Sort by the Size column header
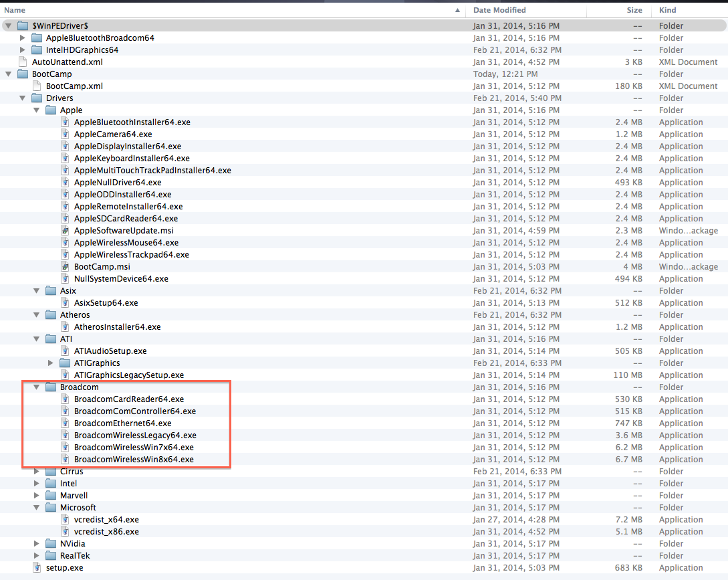Screen dimensions: 728x580 click(x=634, y=10)
